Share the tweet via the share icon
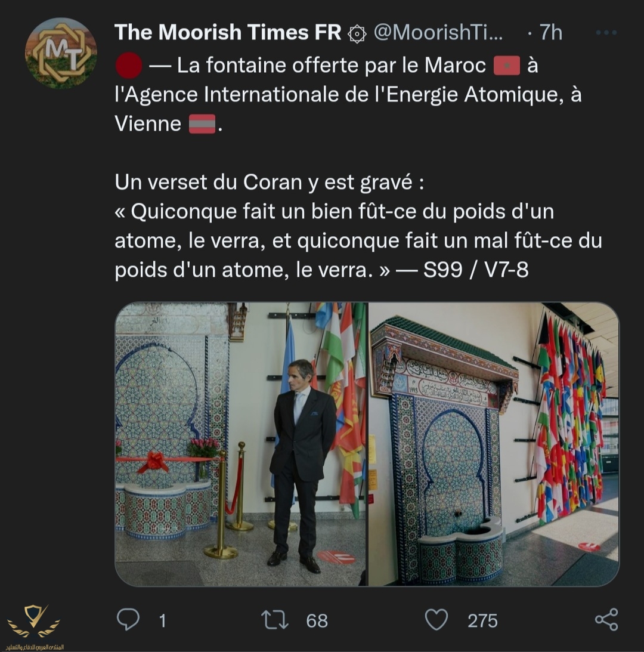 coord(606,620)
